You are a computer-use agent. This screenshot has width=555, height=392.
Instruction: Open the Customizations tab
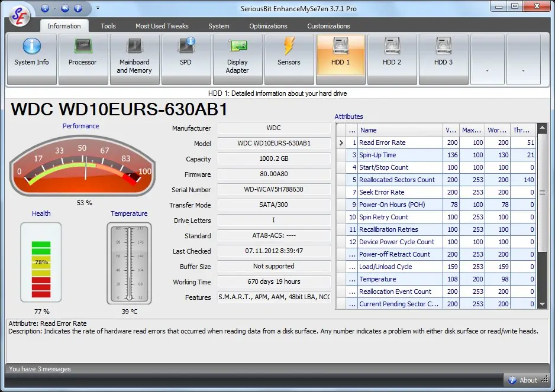tap(328, 26)
